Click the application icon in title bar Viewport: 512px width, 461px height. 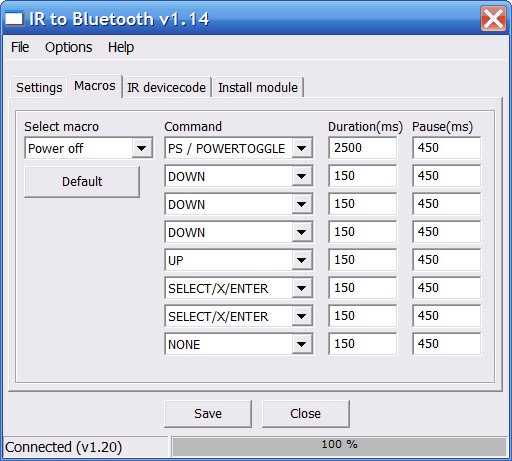14,19
